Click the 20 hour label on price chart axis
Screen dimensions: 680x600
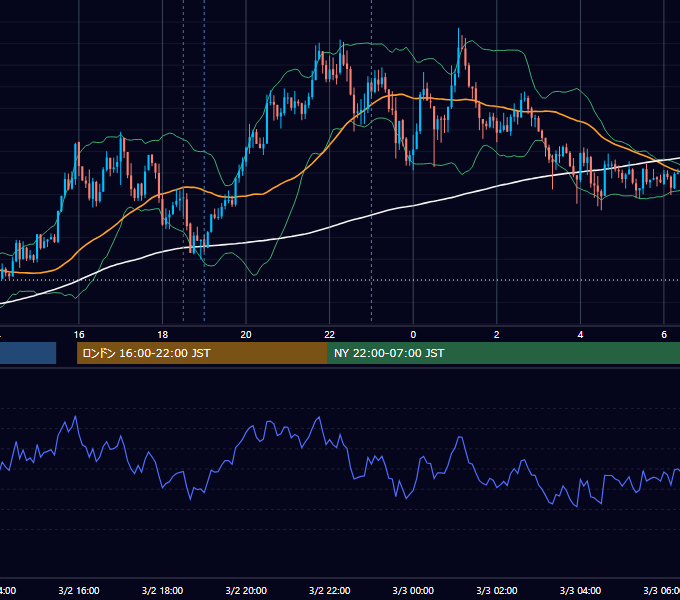246,335
